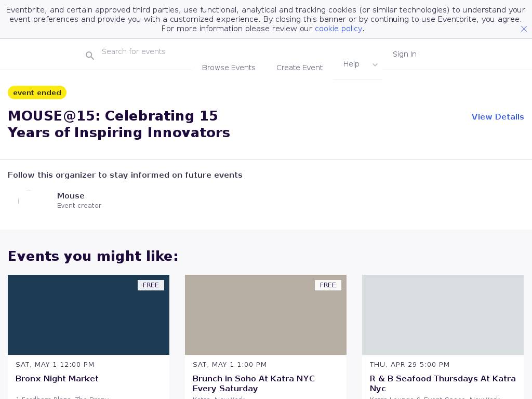Click the Sign In link

coord(404,54)
